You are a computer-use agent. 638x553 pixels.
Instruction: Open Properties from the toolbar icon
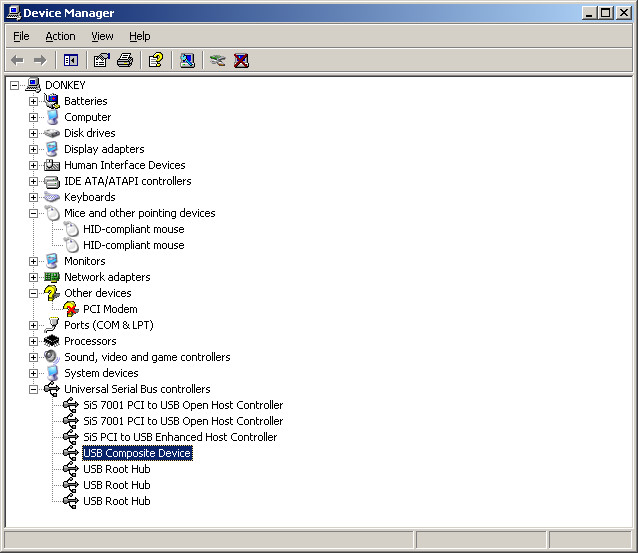[x=101, y=60]
